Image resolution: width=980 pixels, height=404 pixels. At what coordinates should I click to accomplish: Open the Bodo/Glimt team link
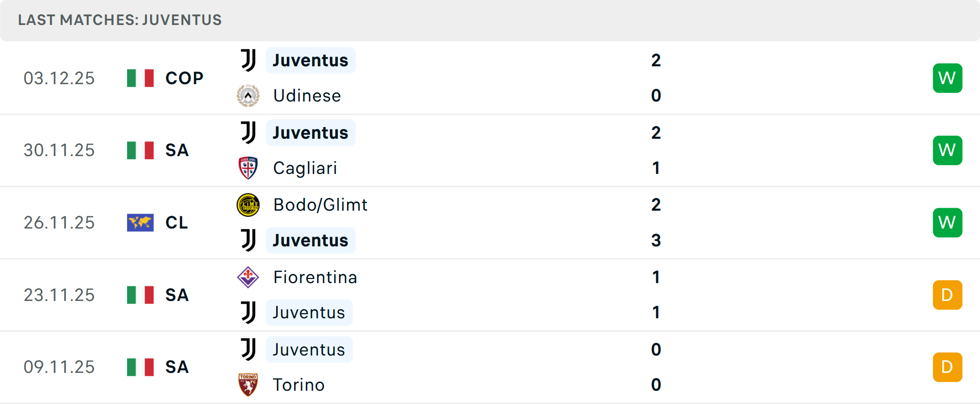tap(320, 205)
